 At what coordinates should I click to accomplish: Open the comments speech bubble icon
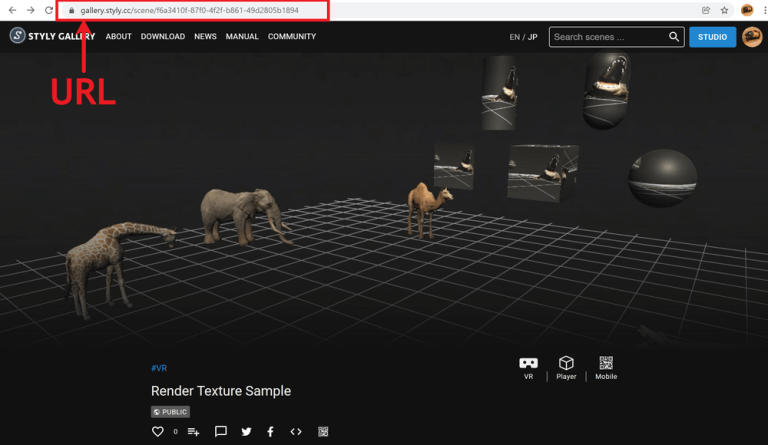coord(221,432)
